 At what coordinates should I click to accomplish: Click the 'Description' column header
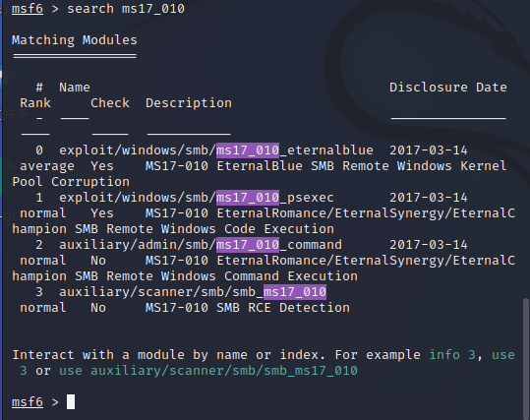tap(189, 103)
